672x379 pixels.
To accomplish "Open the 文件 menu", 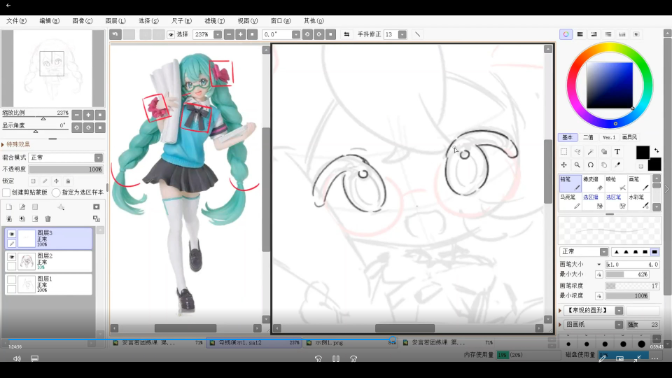I will [16, 21].
